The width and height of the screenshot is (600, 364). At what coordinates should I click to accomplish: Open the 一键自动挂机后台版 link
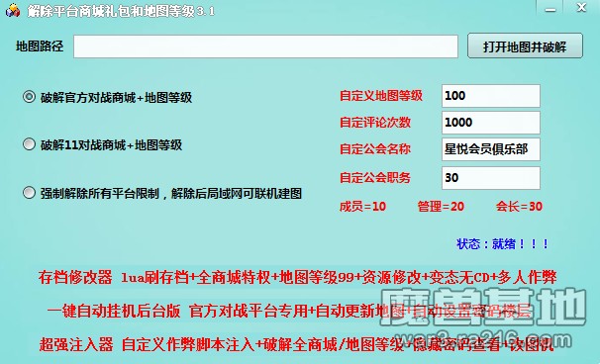[x=289, y=312]
